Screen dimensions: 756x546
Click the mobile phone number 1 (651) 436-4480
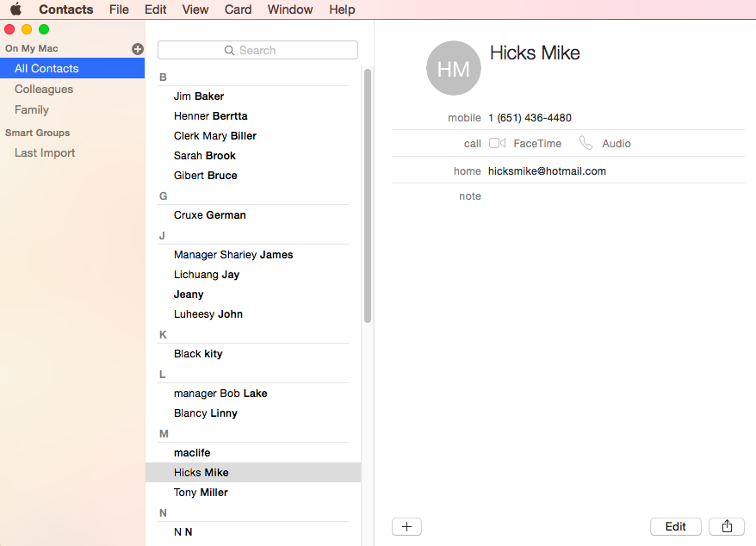pyautogui.click(x=530, y=118)
